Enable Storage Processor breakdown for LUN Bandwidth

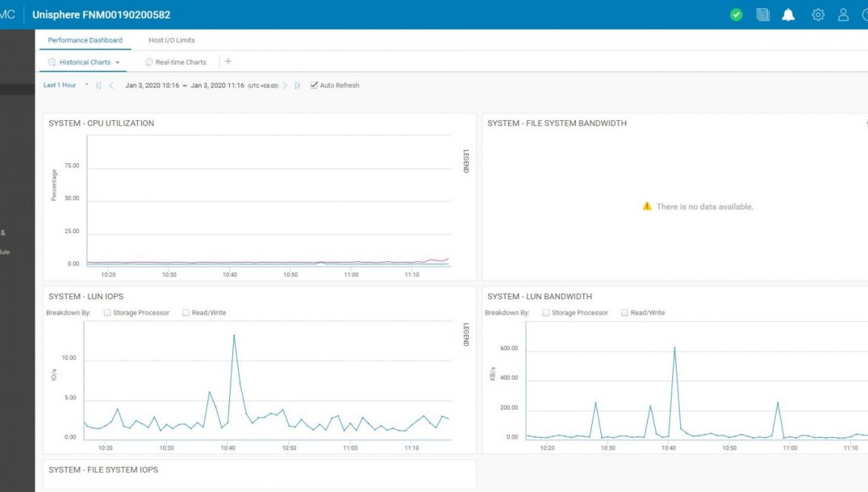point(546,312)
